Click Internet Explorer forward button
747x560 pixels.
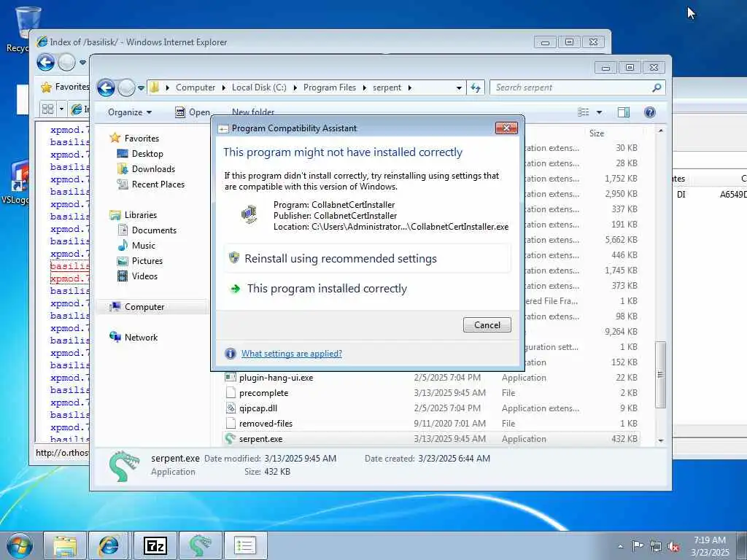point(66,63)
